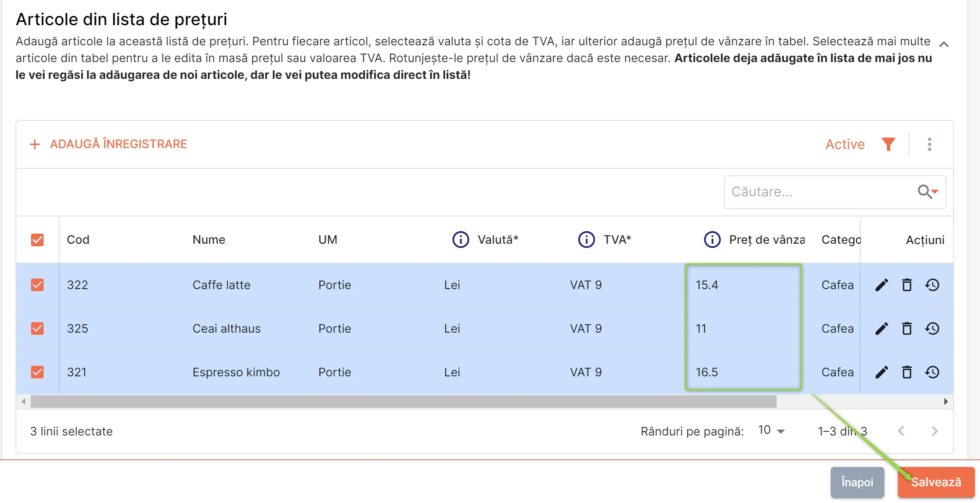Click the horizontal scrollbar thumb
This screenshot has width=980, height=503.
point(403,401)
